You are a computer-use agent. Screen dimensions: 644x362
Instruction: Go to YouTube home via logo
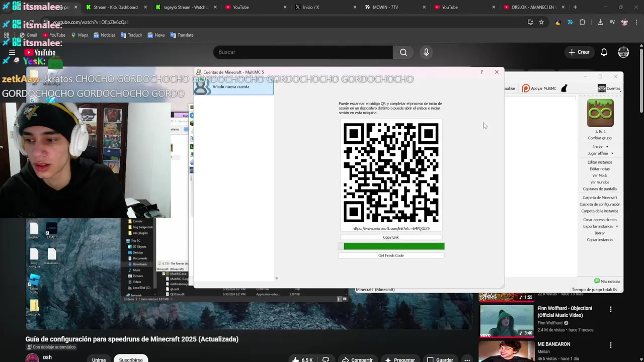(40, 52)
